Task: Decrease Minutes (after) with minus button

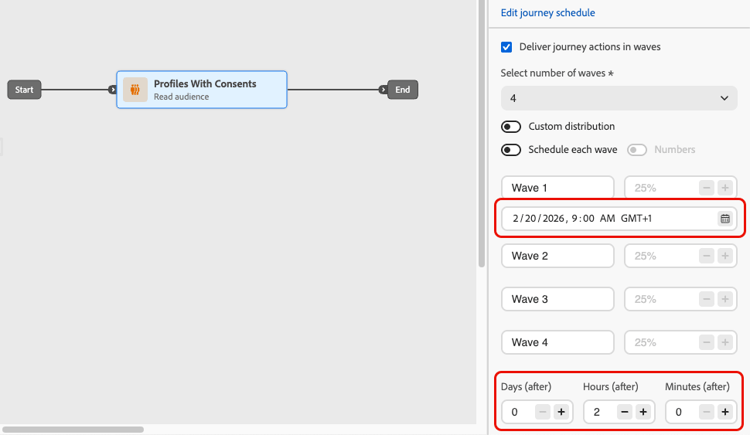Action: (x=706, y=411)
